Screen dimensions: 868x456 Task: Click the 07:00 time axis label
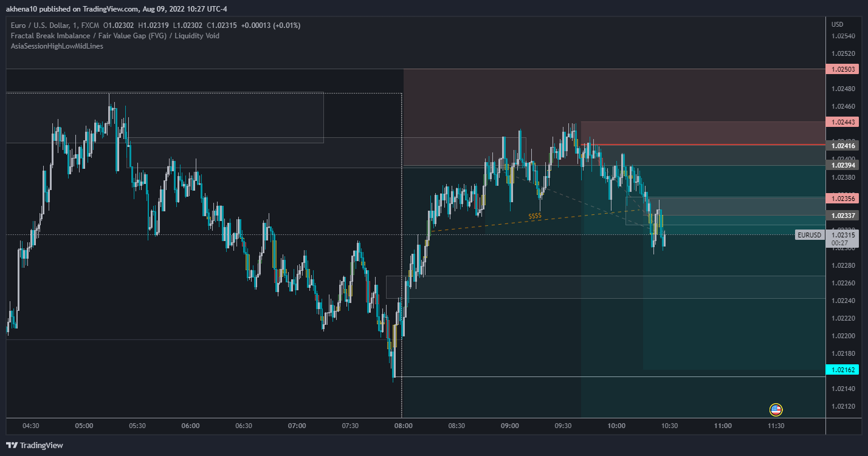[297, 426]
